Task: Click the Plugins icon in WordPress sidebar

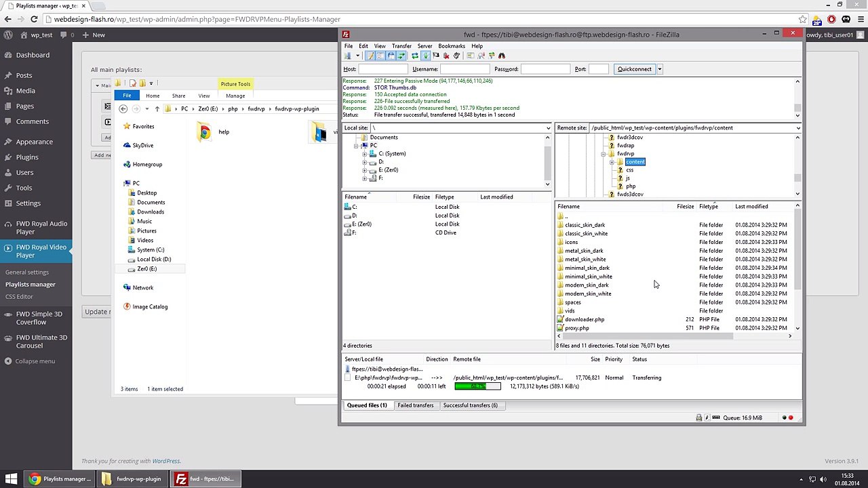Action: click(8, 157)
